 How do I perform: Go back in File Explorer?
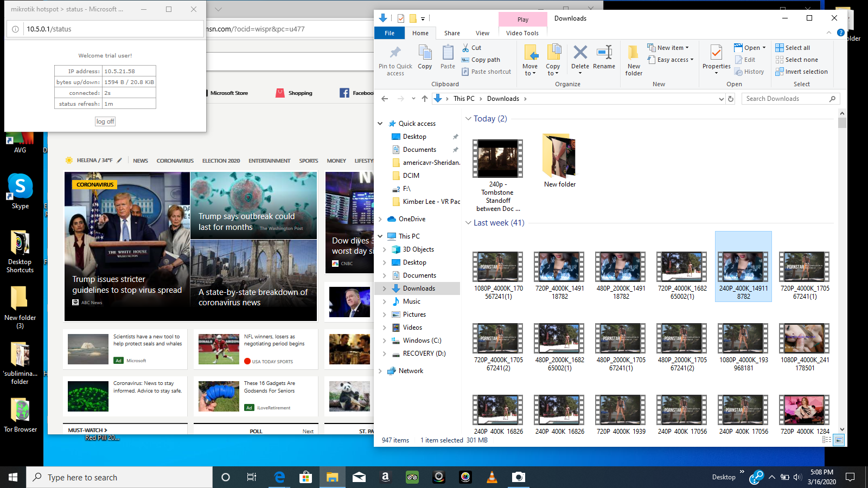coord(385,99)
